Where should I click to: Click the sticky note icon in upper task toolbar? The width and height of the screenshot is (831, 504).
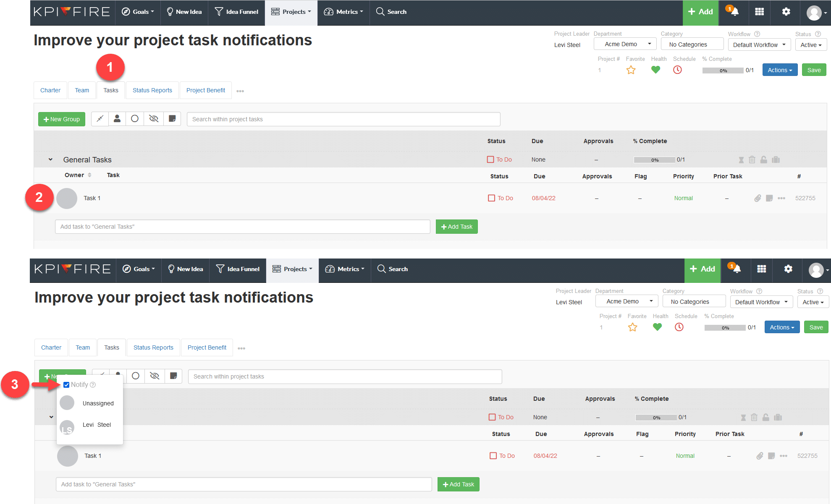(x=172, y=119)
